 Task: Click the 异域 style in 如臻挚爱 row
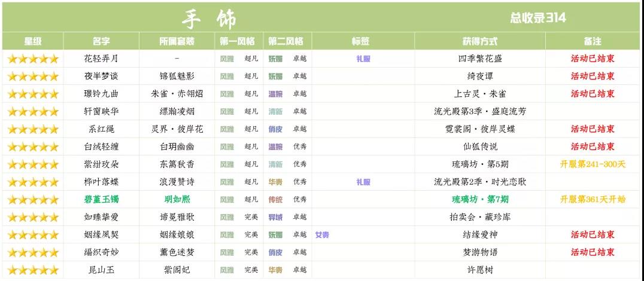[275, 218]
